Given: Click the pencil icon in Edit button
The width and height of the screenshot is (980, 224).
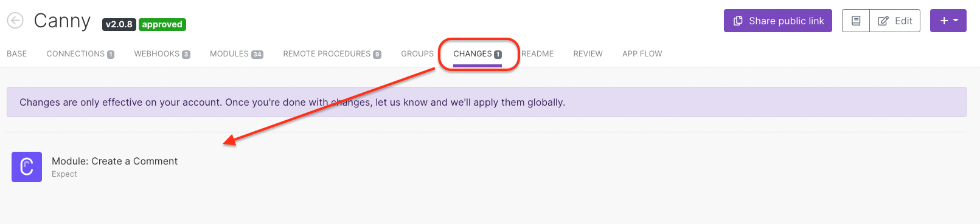Looking at the screenshot, I should tap(883, 21).
